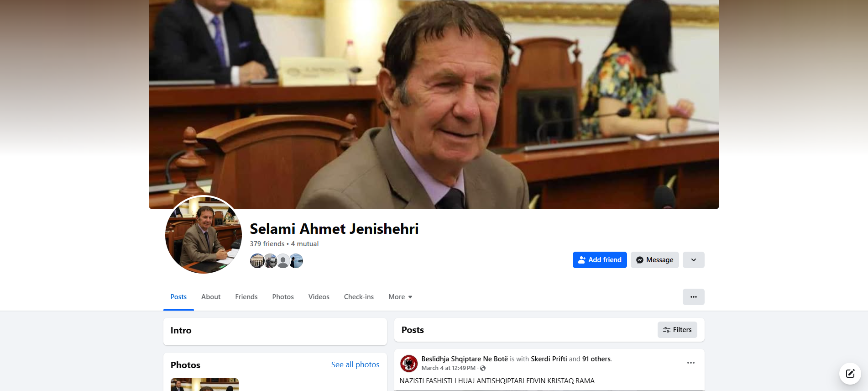Open the profile options three-dot menu

(x=694, y=297)
